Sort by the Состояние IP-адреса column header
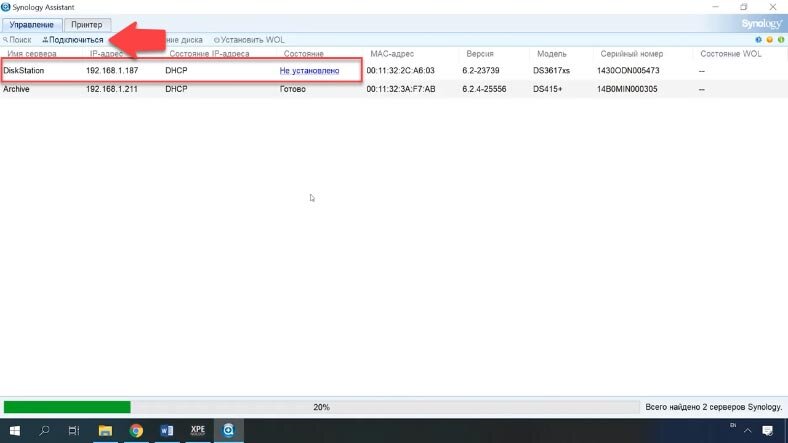 point(209,54)
